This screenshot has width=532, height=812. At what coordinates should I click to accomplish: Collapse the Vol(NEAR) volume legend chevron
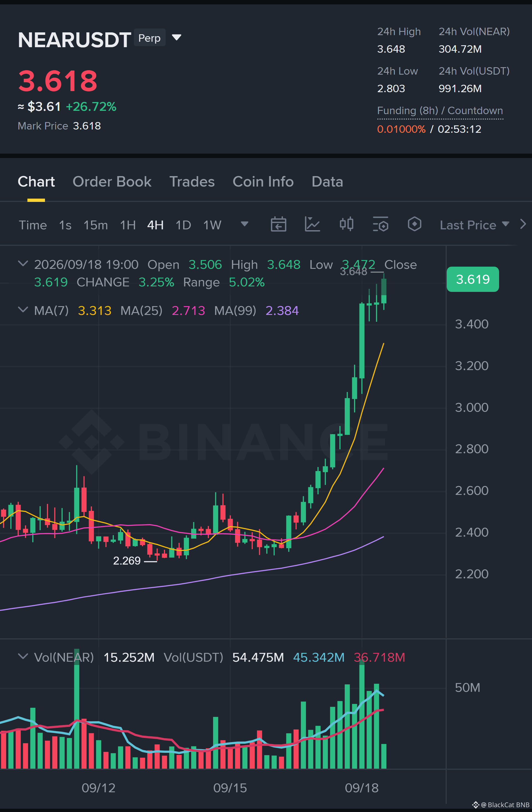(x=23, y=656)
